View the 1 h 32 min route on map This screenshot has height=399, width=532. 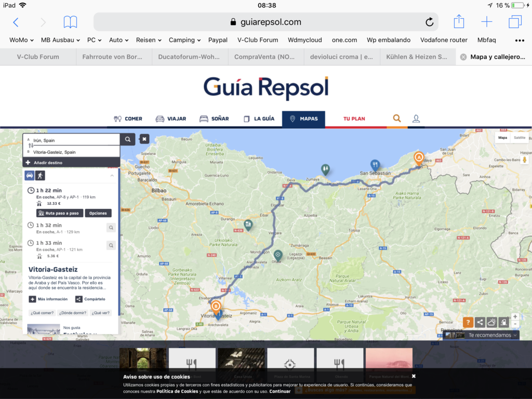pyautogui.click(x=111, y=228)
